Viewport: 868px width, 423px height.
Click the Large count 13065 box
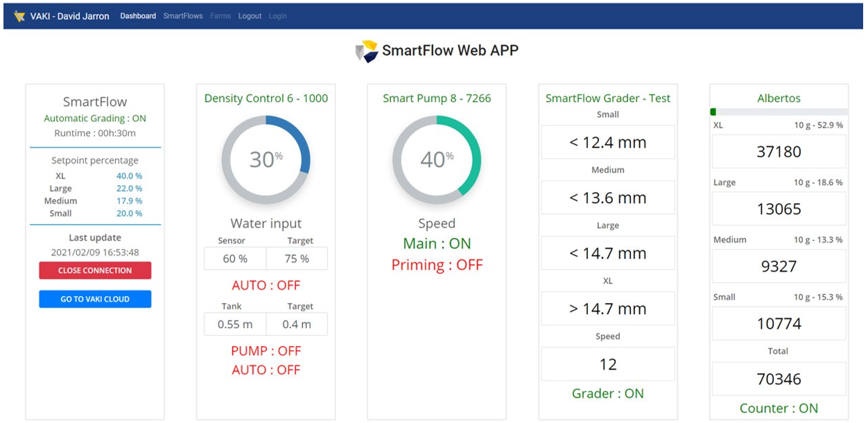point(779,209)
